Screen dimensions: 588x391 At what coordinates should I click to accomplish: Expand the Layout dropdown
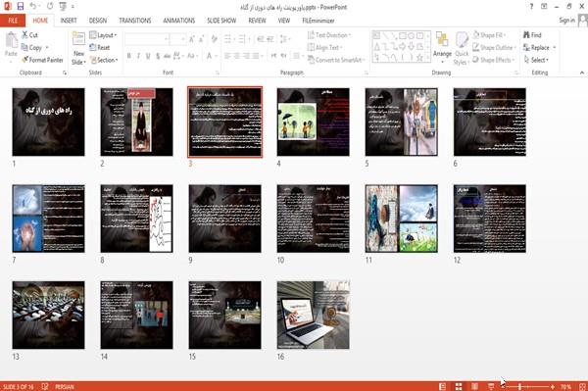103,35
